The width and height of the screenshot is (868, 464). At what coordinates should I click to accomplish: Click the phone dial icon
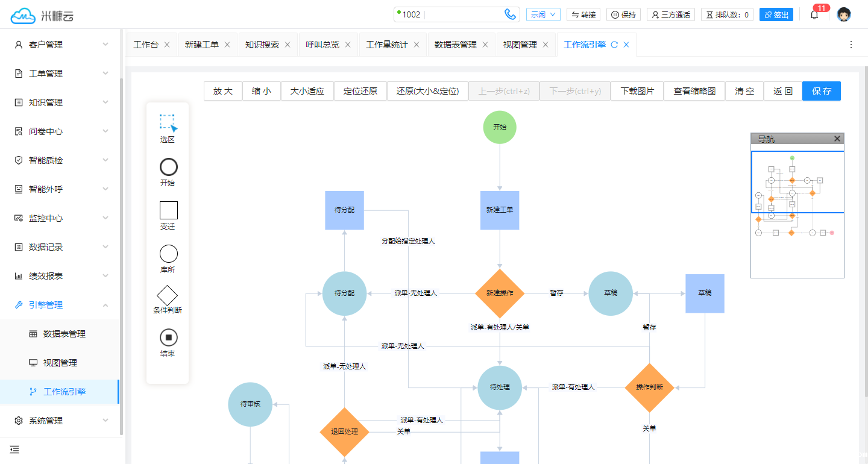(x=510, y=14)
